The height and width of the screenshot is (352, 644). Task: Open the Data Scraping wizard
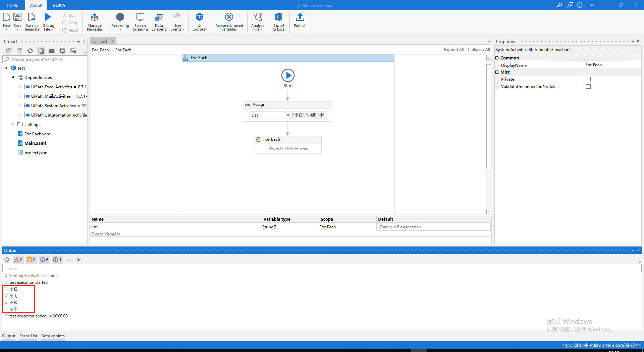(159, 21)
